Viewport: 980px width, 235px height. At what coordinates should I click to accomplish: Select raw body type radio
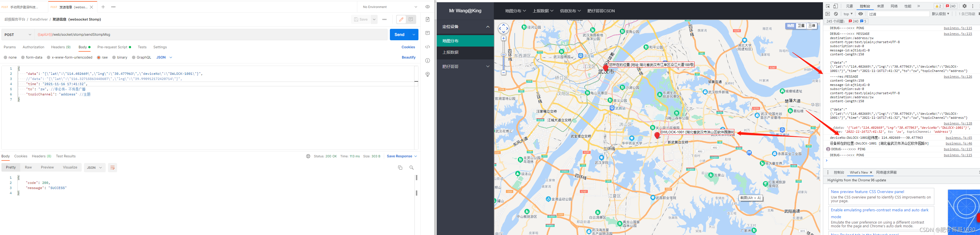click(99, 57)
